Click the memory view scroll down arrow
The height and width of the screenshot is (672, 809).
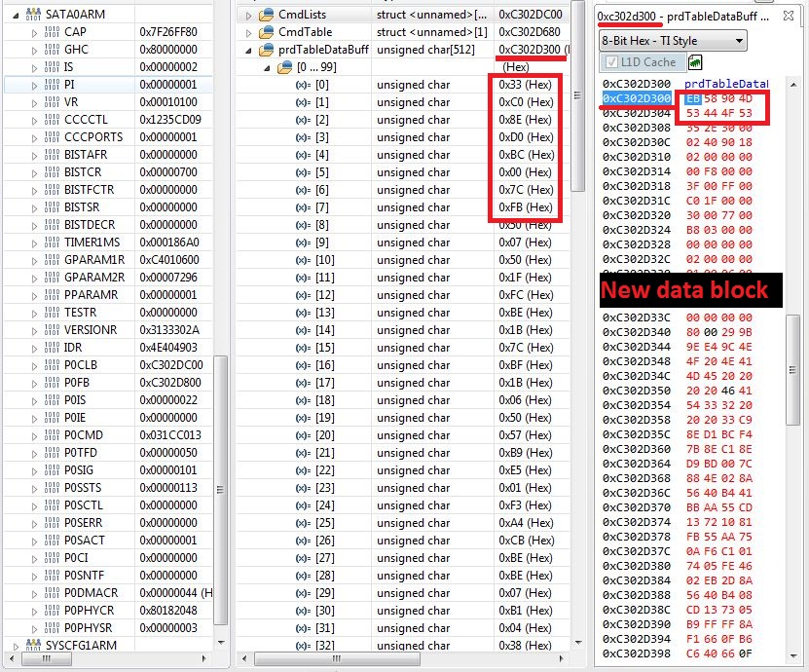point(793,656)
